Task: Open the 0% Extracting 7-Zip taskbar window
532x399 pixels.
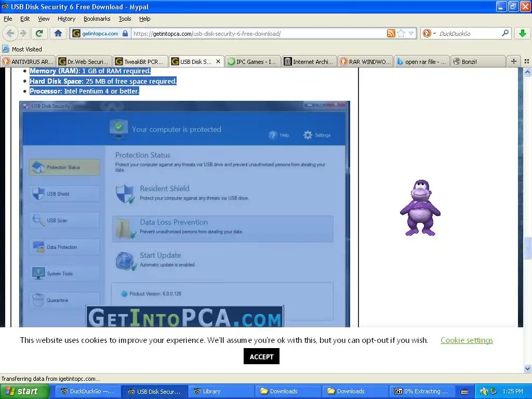Action: [421, 391]
